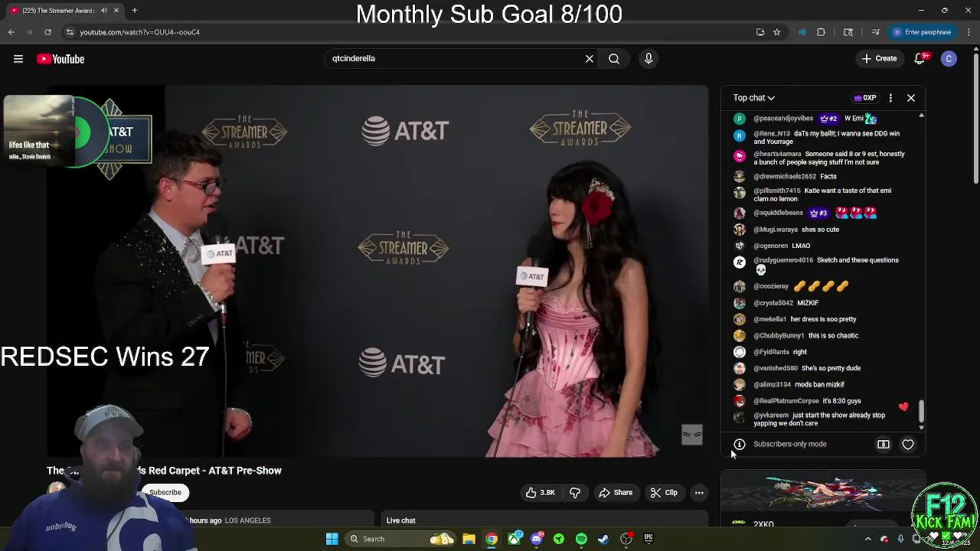Open a new browser tab
The width and height of the screenshot is (980, 551).
click(134, 10)
